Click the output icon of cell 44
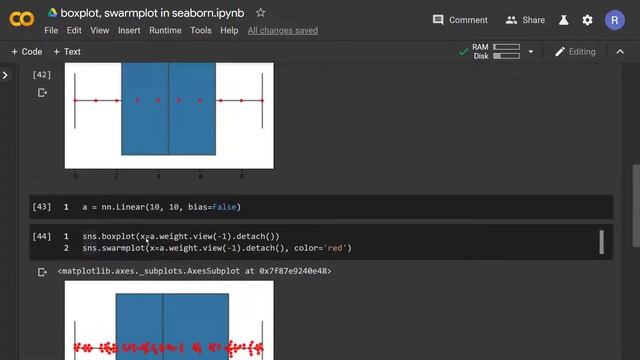Screen dimensions: 640x360 pos(42,272)
